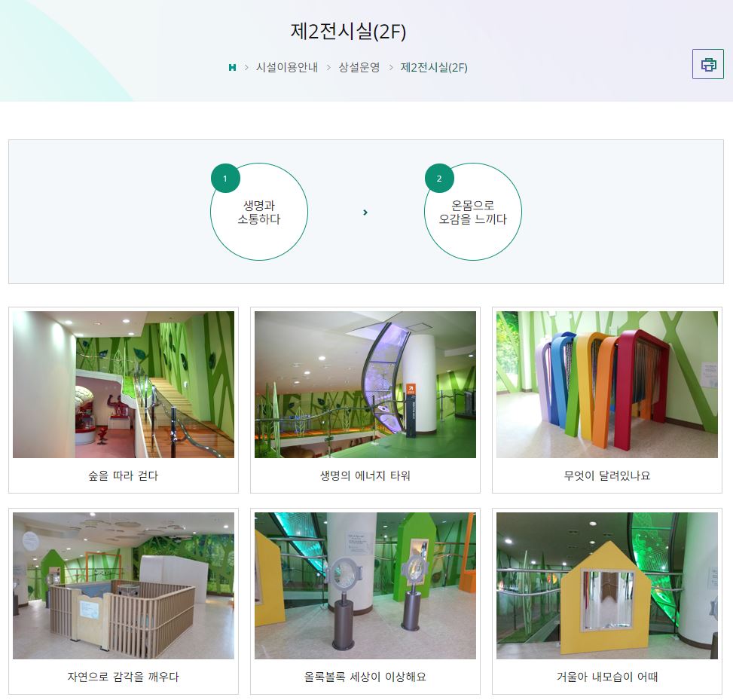Open 거울아 내모습이 어때 photo
The image size is (733, 700).
click(x=606, y=585)
